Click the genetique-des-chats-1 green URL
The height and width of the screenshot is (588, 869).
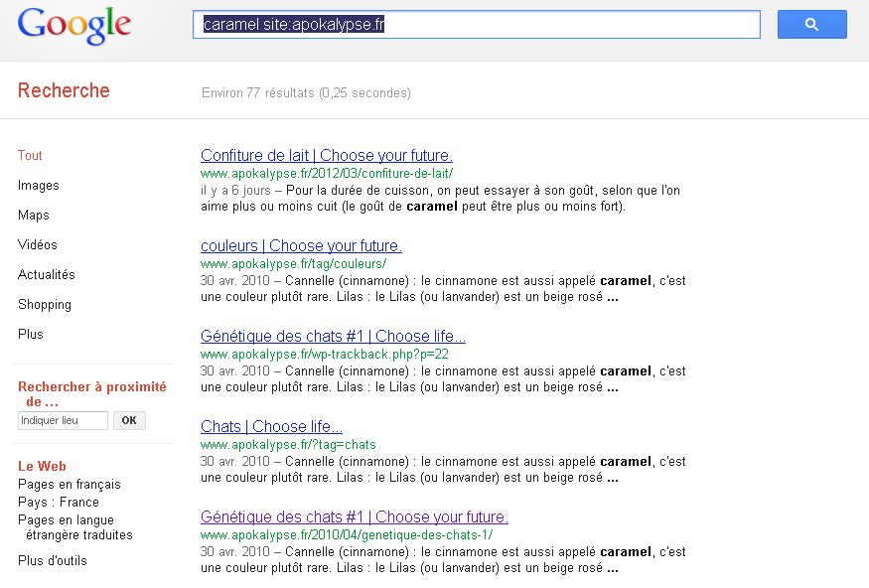tap(347, 534)
